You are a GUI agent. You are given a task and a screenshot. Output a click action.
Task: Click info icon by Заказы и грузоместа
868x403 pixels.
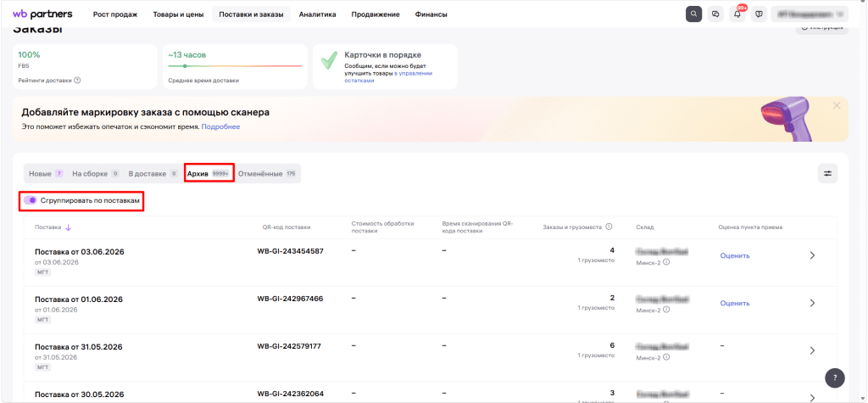(609, 227)
